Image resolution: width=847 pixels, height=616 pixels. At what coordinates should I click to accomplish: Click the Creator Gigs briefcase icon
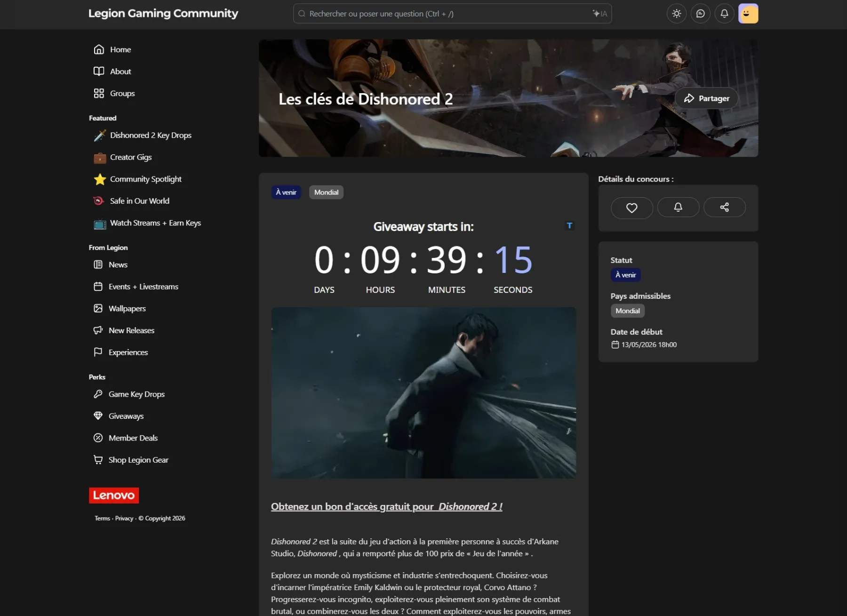[100, 158]
